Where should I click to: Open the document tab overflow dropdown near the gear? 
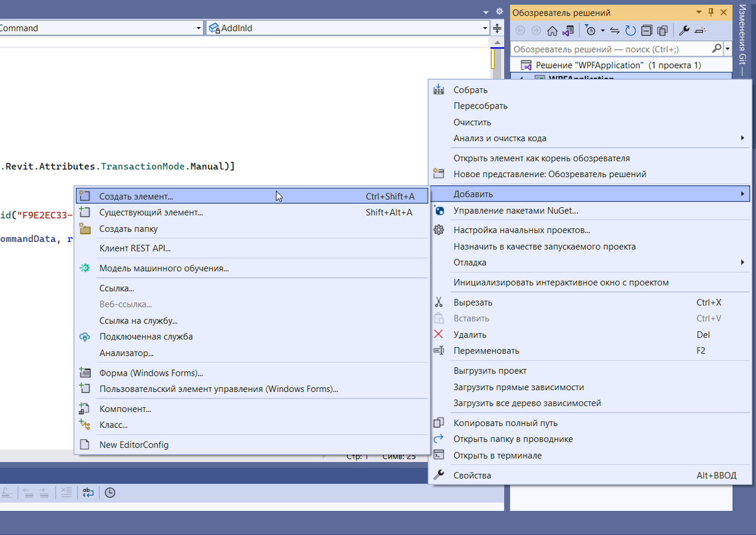point(486,12)
